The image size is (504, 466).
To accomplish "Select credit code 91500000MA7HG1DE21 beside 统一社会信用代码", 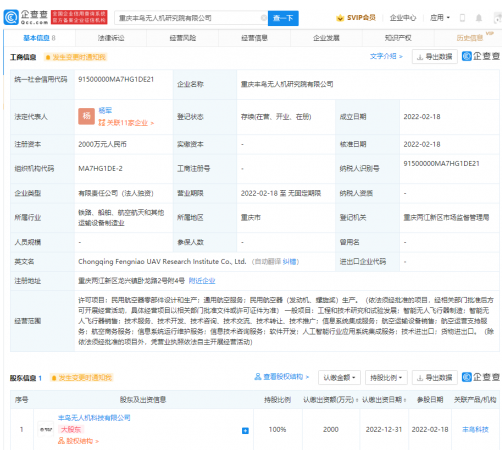I will click(116, 79).
